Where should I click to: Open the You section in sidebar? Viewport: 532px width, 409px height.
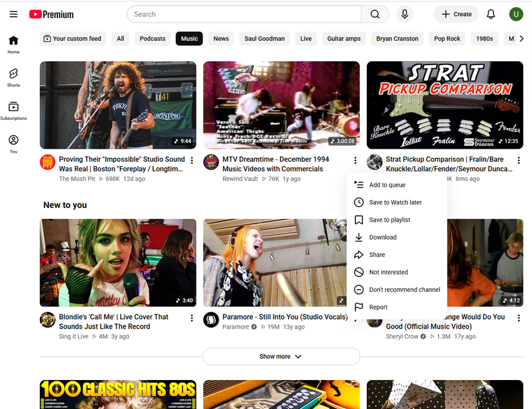coord(14,144)
